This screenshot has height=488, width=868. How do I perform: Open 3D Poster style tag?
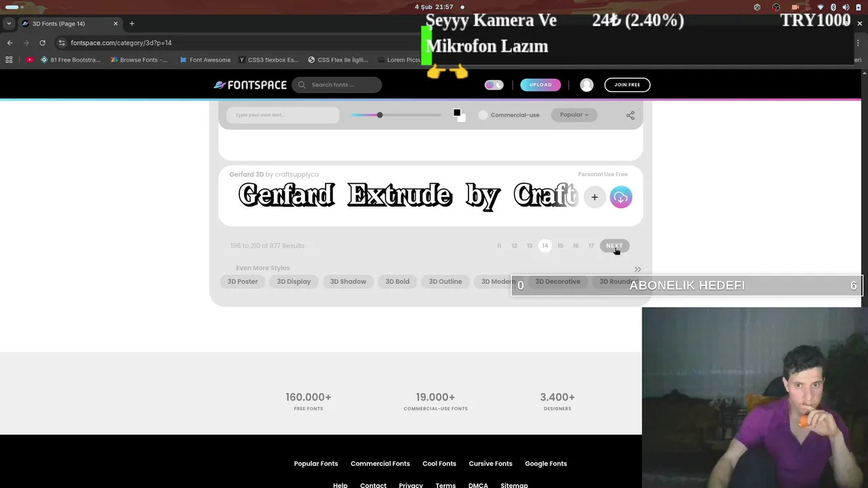pyautogui.click(x=243, y=281)
